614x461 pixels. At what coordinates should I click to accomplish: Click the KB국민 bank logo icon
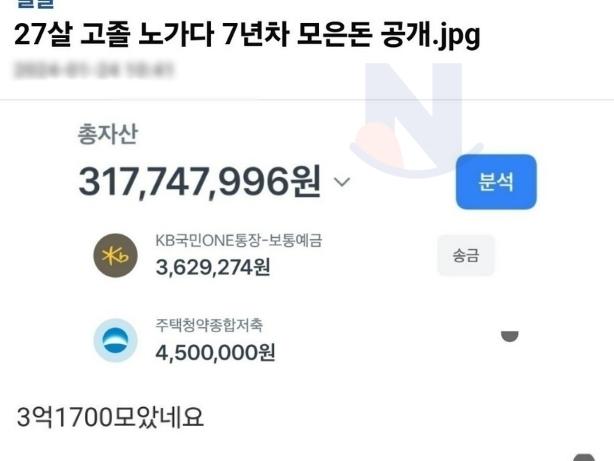coord(116,255)
